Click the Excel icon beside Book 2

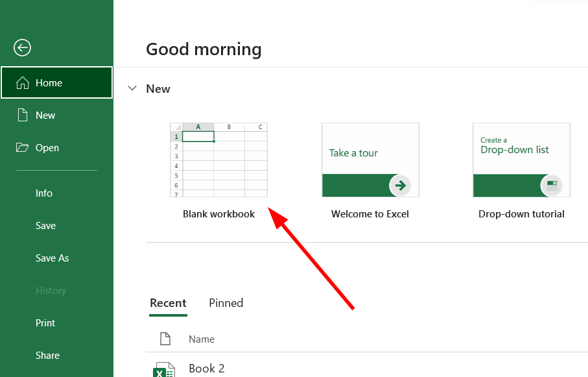click(164, 370)
